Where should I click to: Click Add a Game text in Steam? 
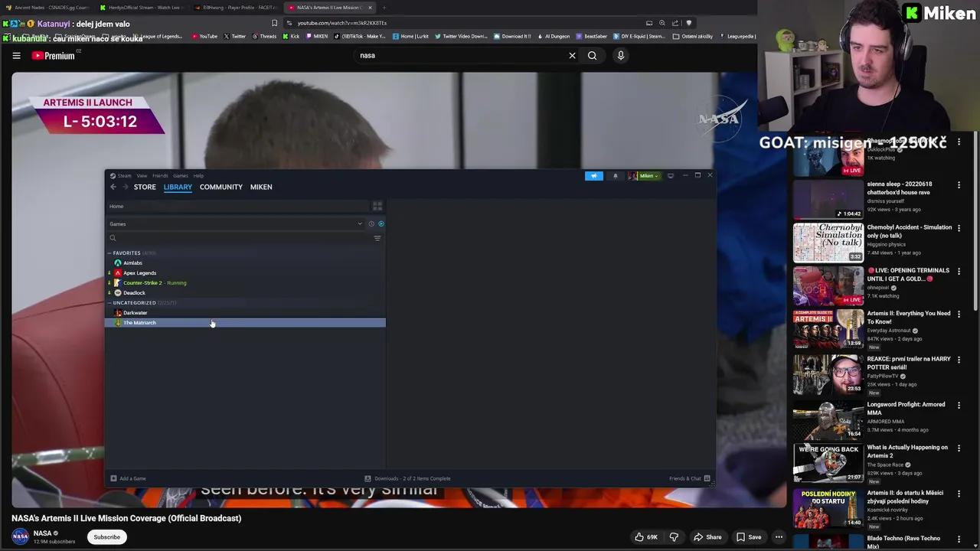click(132, 479)
